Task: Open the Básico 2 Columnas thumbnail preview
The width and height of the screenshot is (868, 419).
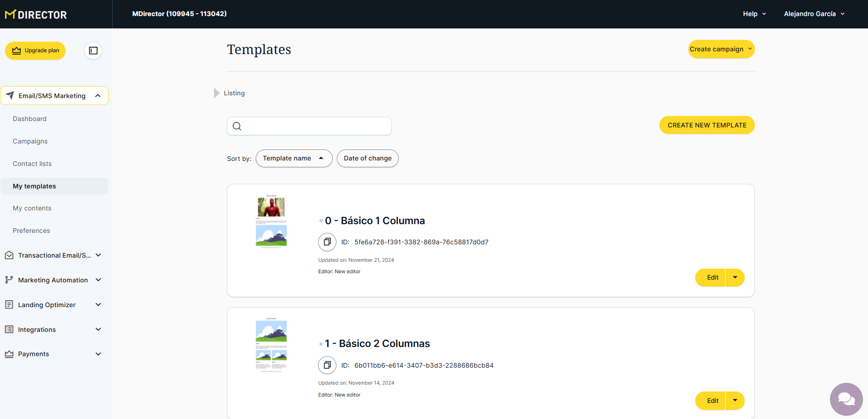Action: (x=271, y=344)
